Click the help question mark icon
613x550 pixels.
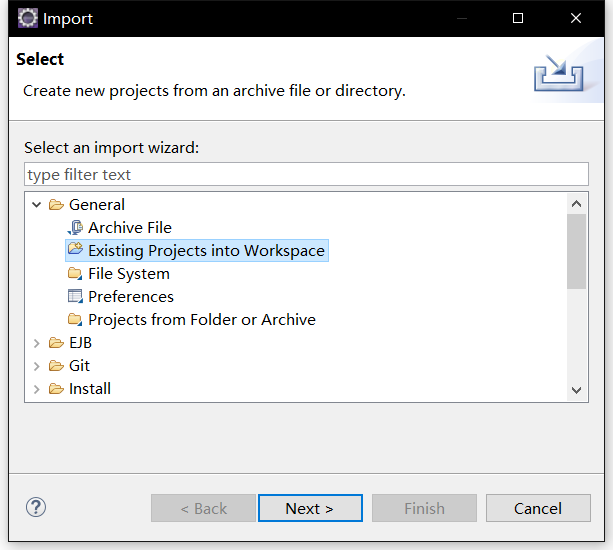point(36,507)
